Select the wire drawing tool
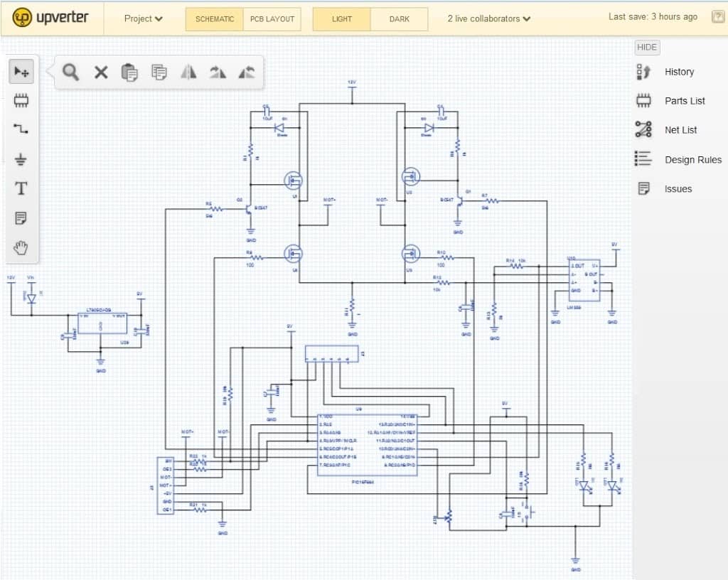The image size is (728, 580). 21,129
